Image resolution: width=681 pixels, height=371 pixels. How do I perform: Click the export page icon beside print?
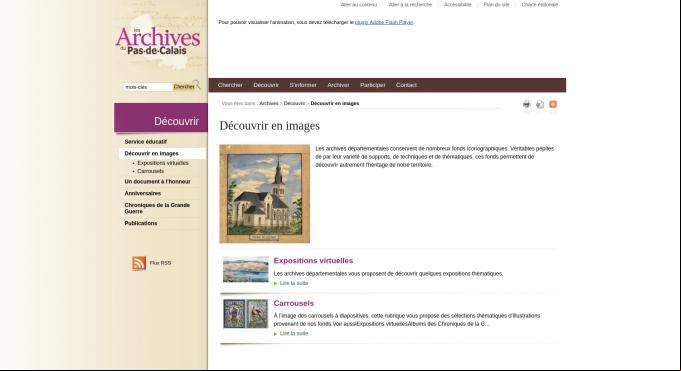coord(540,104)
